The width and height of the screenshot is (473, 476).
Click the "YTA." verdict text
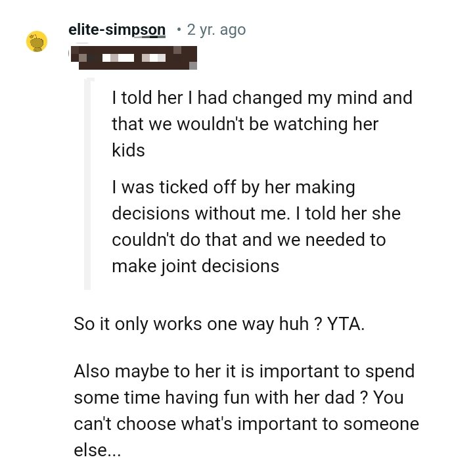(345, 325)
